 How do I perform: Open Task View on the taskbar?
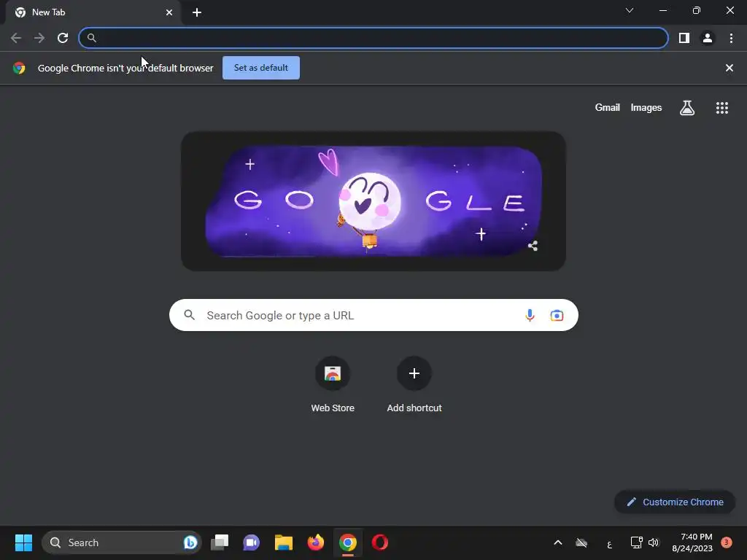point(220,542)
